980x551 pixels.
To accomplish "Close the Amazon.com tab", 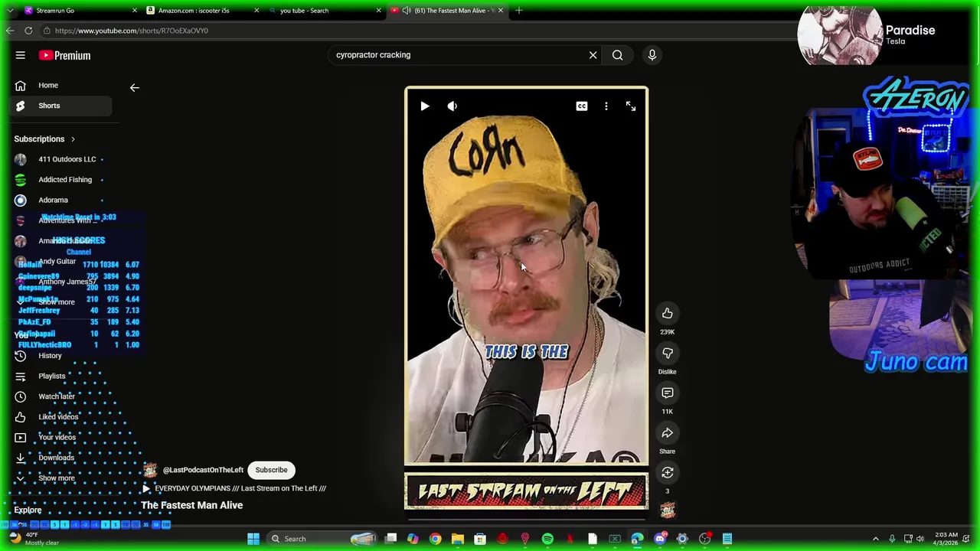I will pyautogui.click(x=256, y=11).
